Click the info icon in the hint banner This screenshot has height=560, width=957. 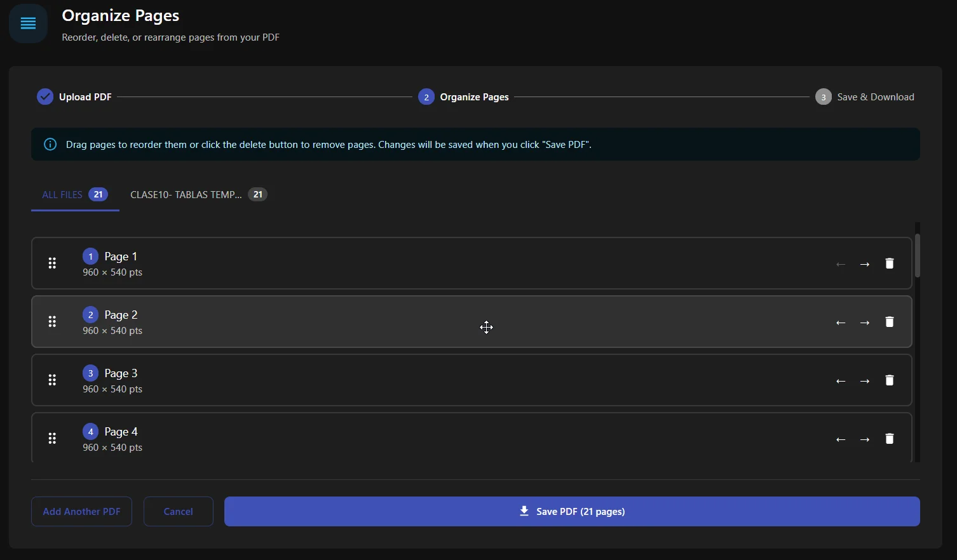[50, 144]
